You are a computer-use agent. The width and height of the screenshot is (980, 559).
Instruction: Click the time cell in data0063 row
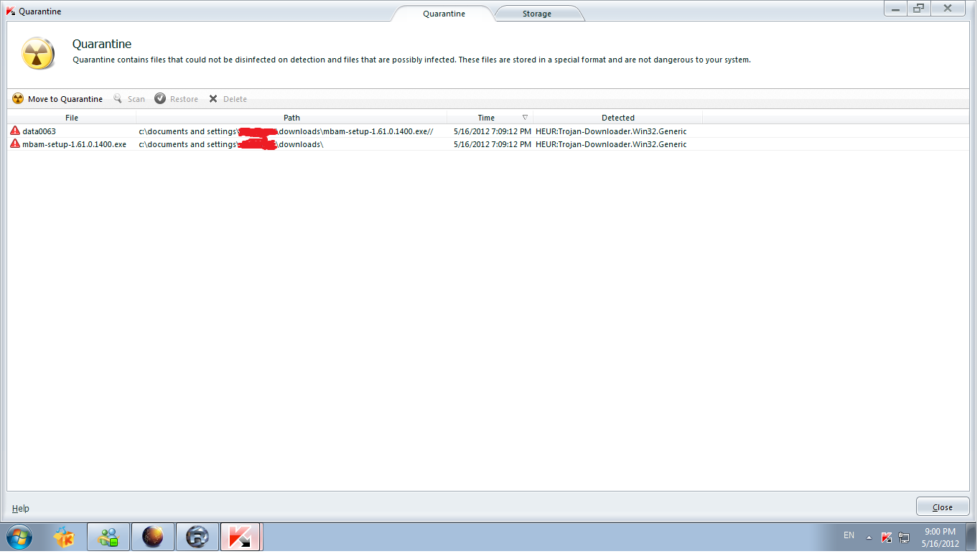tap(493, 131)
